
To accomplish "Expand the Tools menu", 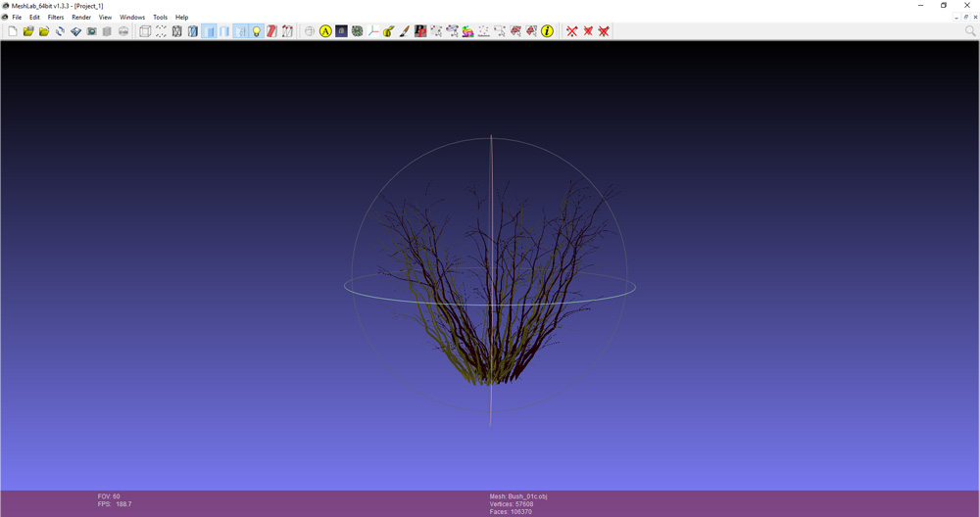I will pos(160,18).
